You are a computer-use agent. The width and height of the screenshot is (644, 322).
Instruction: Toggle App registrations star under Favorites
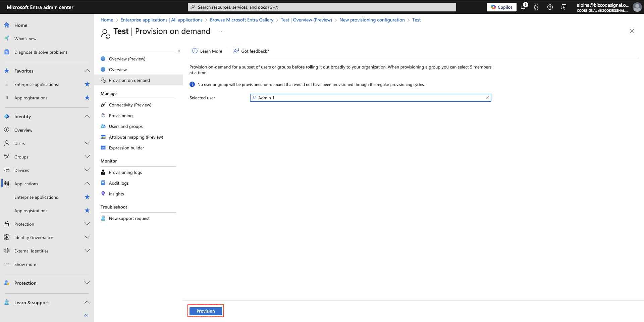coord(87,98)
